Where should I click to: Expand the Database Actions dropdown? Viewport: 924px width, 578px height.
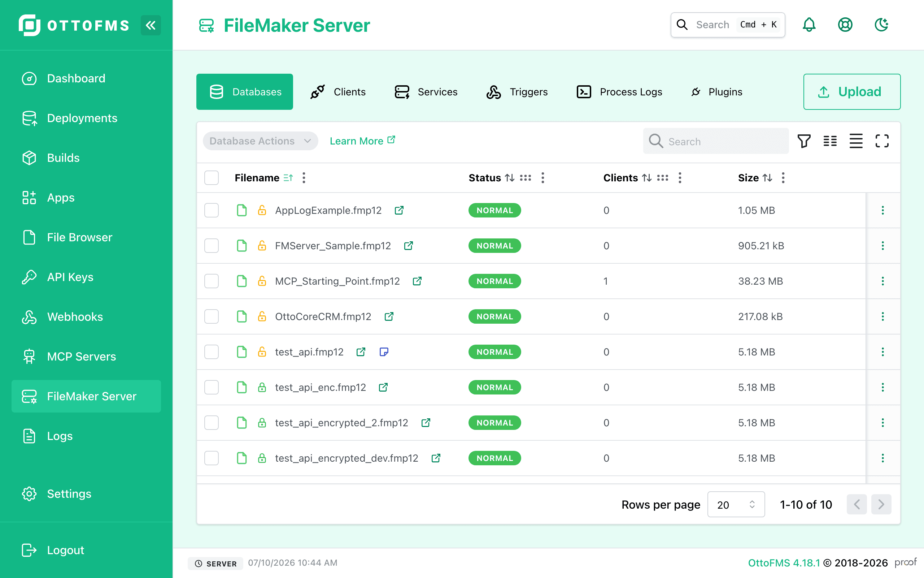click(260, 141)
